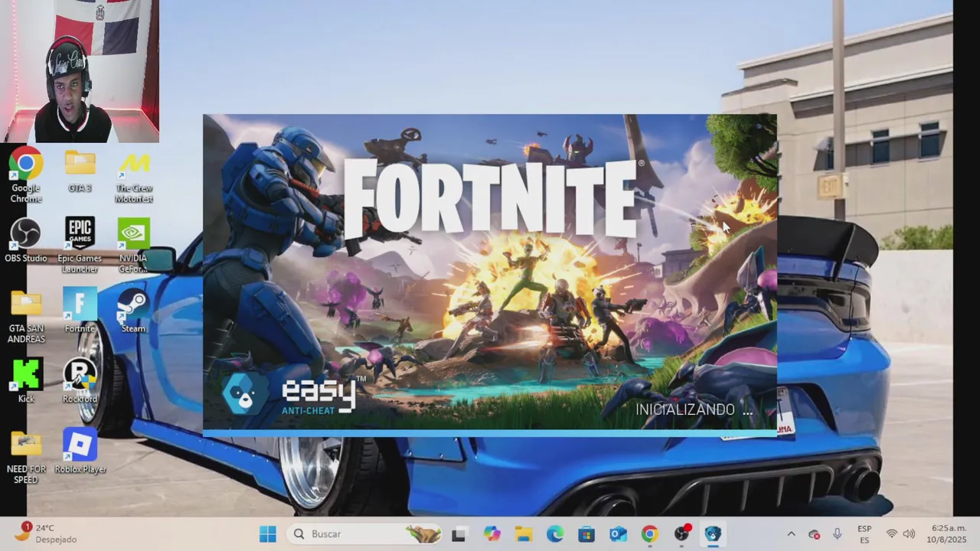
Task: Expand hidden system tray icons
Action: [x=791, y=534]
